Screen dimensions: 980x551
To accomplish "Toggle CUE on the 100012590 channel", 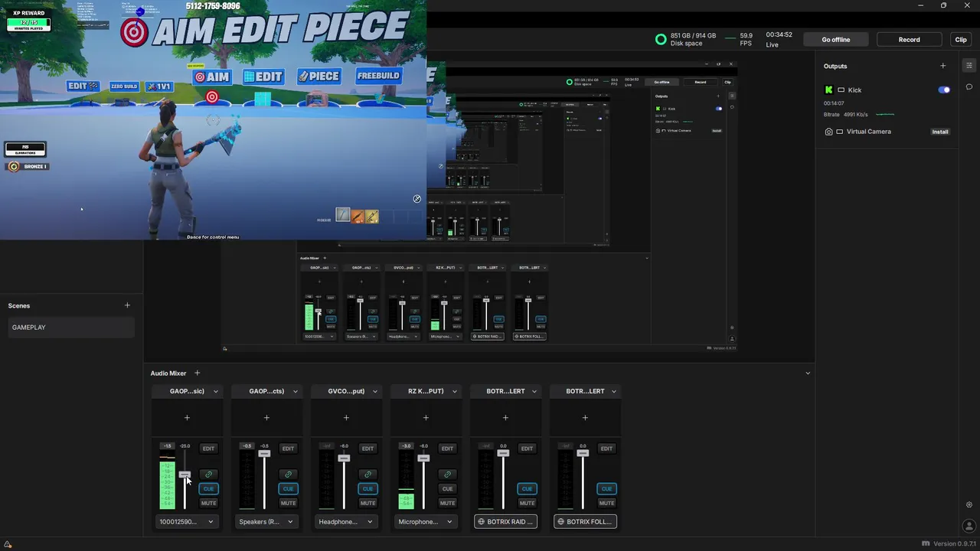I will pos(208,488).
